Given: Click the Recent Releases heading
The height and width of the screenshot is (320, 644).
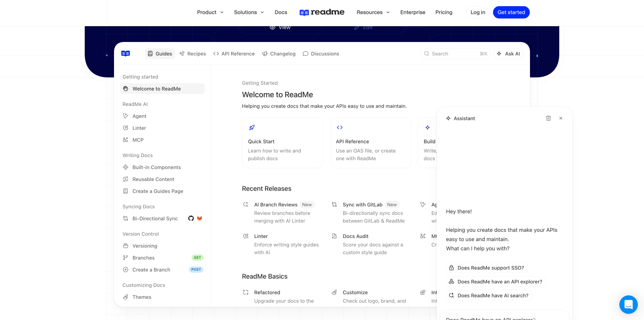Looking at the screenshot, I should pos(267,188).
